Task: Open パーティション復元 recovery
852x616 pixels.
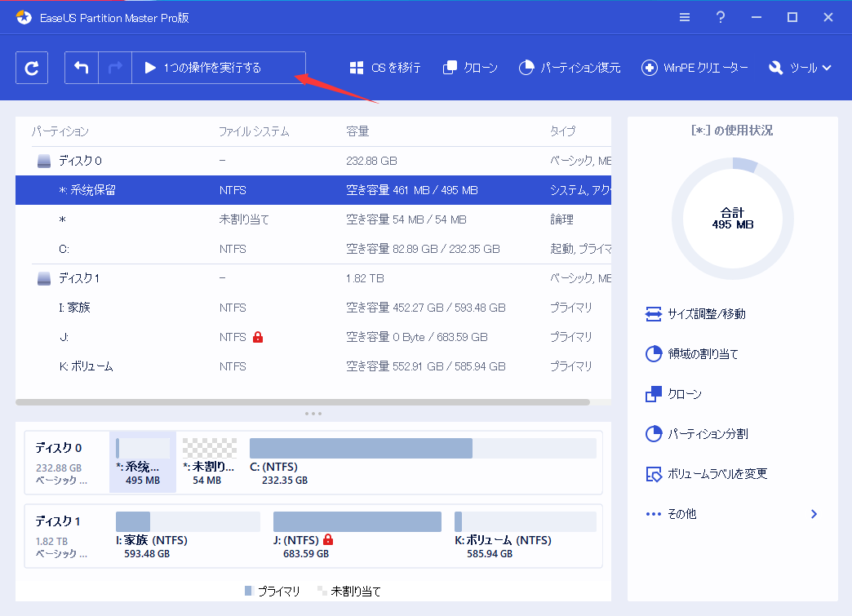Action: (570, 68)
